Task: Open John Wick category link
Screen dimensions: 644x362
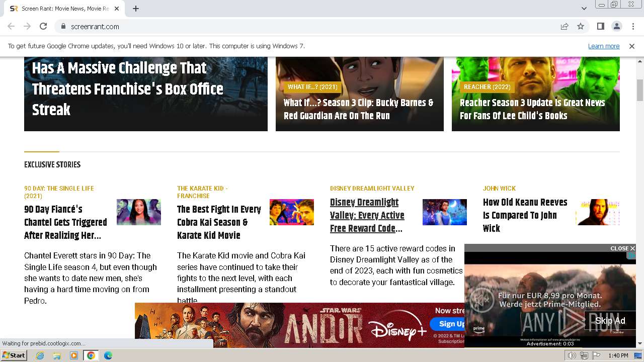Action: pos(499,188)
